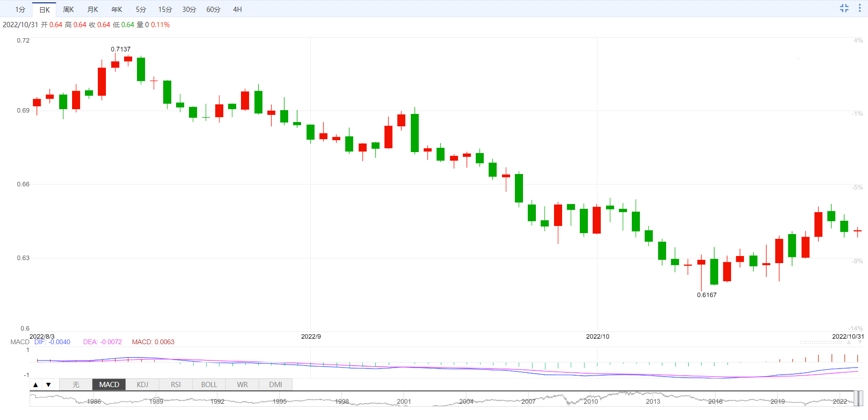Screen dimensions: 868x420
Task: Choose the RSI indicator button
Action: (x=176, y=385)
